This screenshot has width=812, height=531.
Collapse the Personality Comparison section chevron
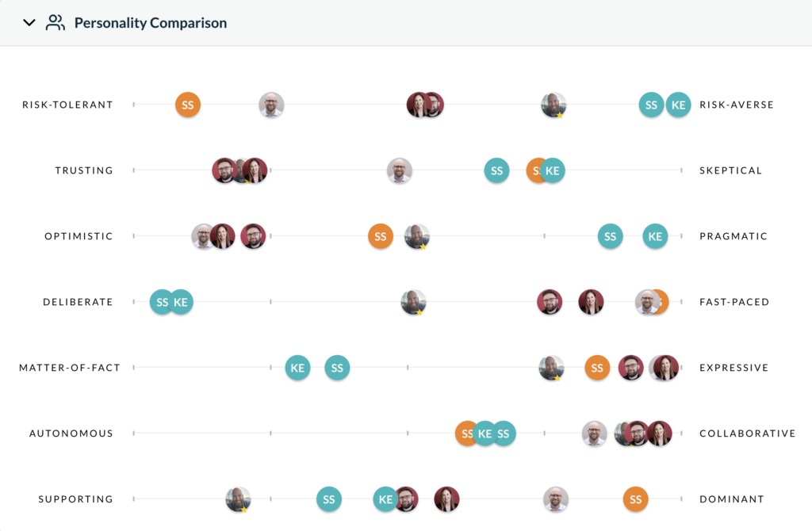pos(29,23)
